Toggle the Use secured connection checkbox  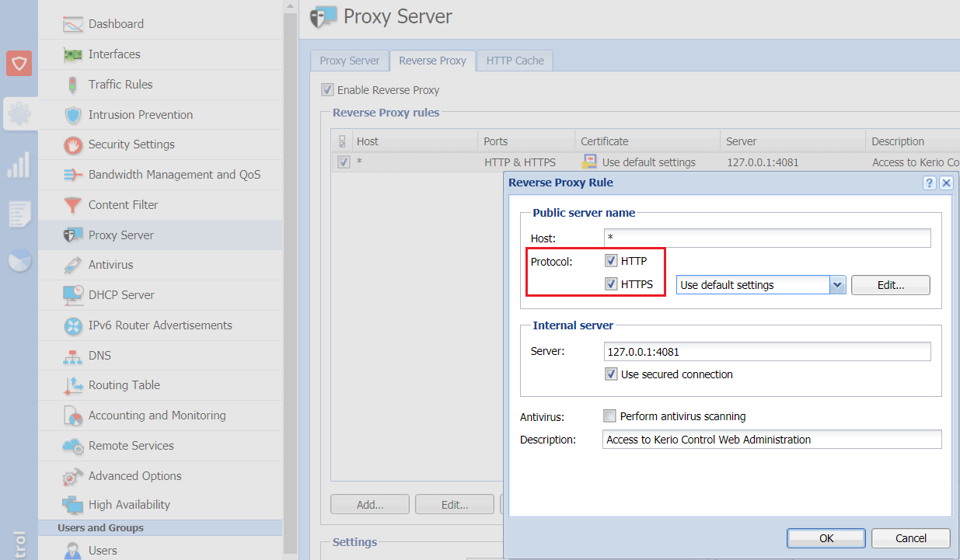611,374
